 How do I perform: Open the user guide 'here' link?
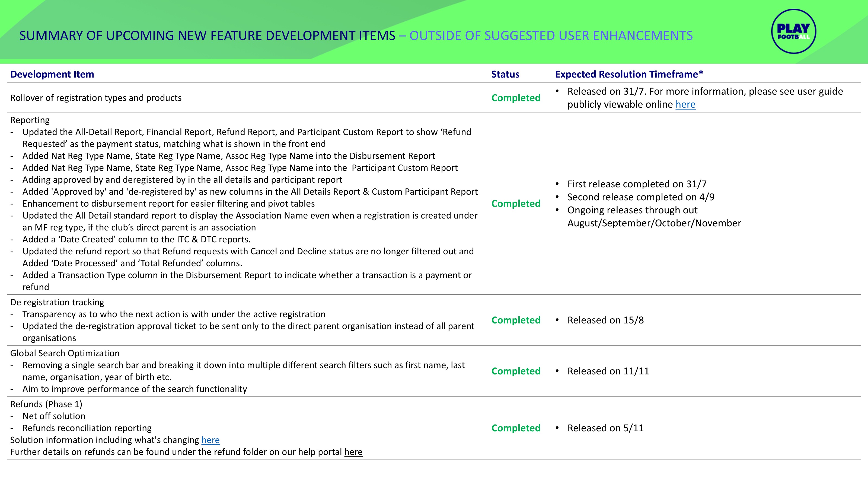coord(685,104)
